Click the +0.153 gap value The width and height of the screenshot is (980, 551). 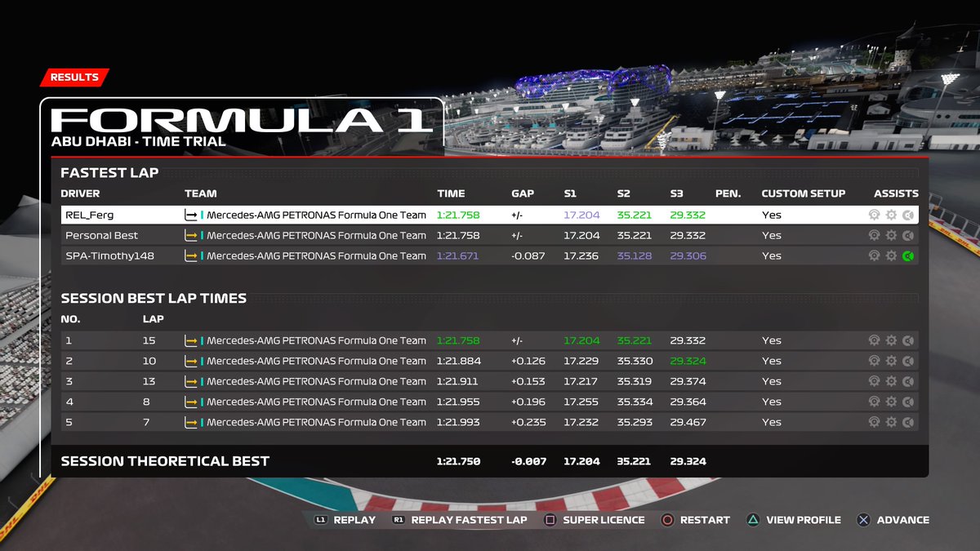tap(528, 381)
